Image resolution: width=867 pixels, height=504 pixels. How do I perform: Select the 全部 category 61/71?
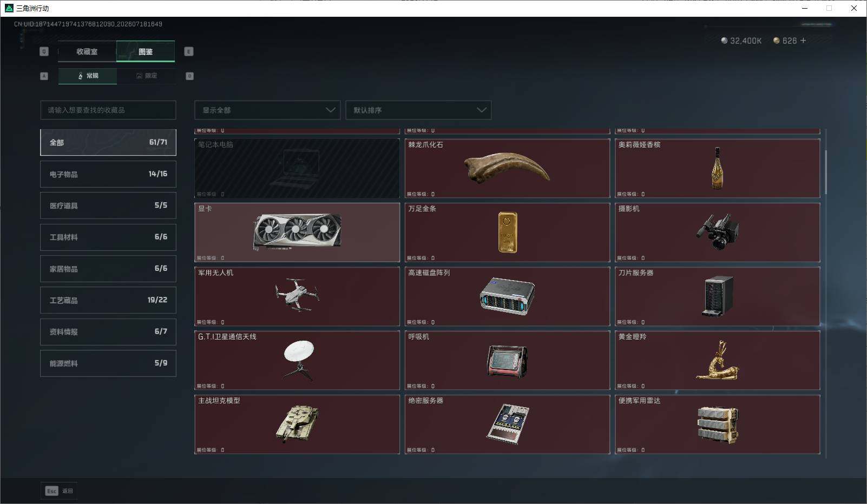(x=108, y=142)
